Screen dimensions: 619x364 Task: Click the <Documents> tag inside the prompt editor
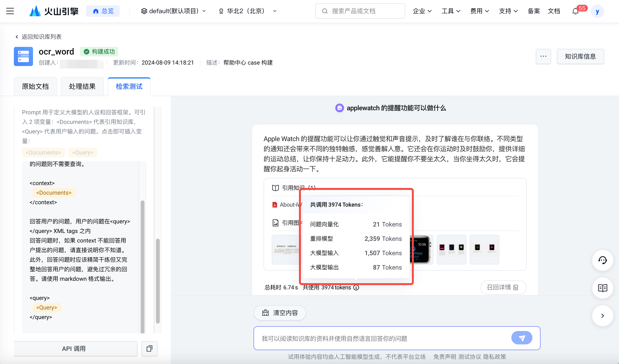(x=54, y=193)
